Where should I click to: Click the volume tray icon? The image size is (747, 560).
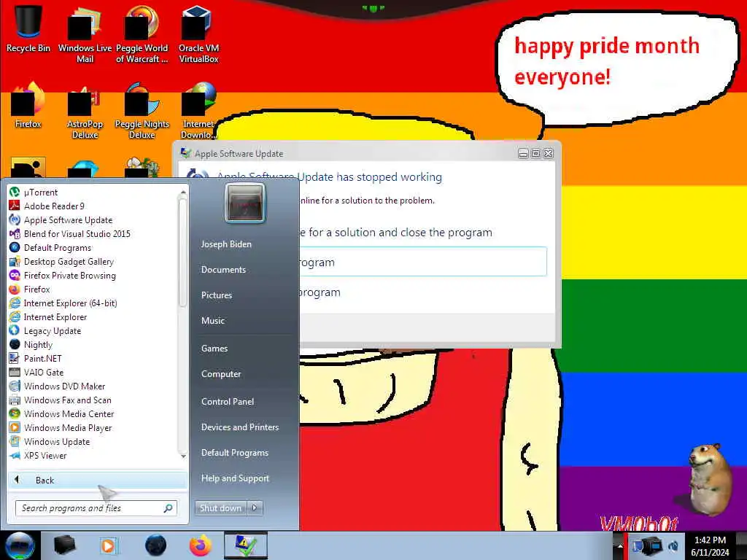tap(673, 545)
